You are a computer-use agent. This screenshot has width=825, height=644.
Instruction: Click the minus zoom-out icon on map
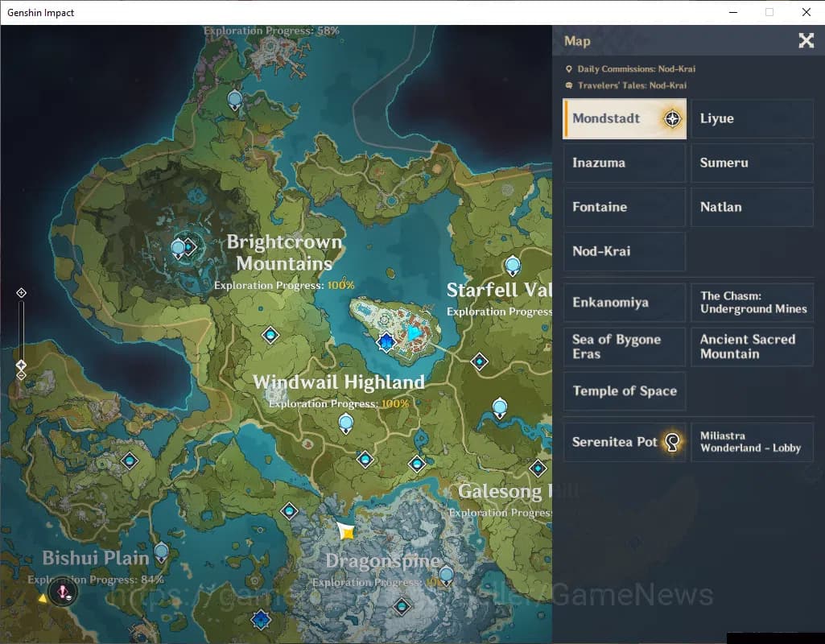coord(22,375)
